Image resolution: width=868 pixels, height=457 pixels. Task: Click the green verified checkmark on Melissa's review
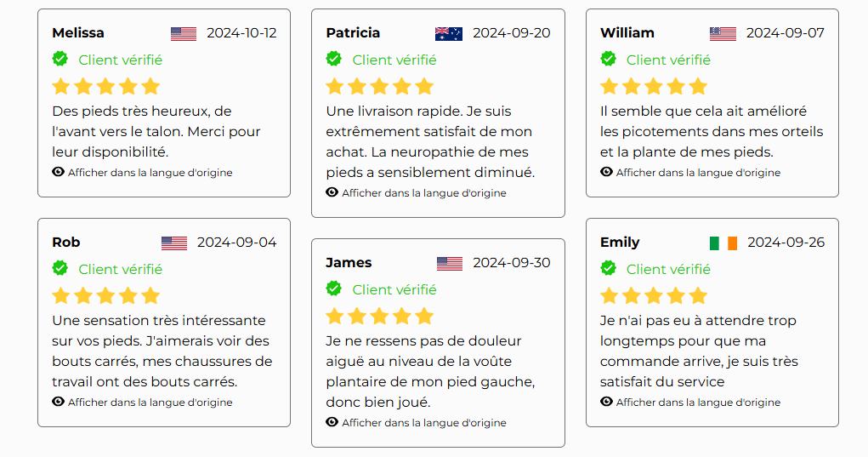(60, 59)
